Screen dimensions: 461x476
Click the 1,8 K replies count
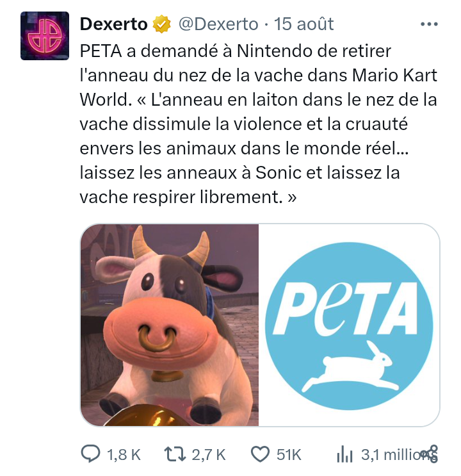(x=124, y=455)
